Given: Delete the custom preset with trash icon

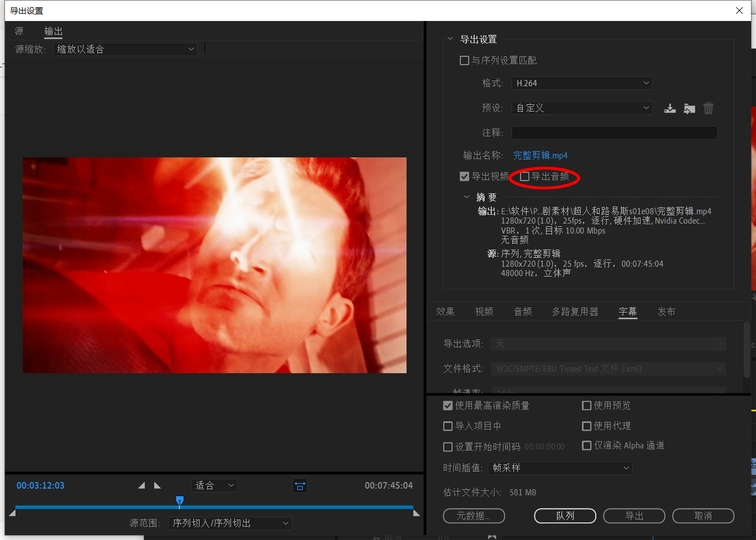Looking at the screenshot, I should [x=708, y=108].
